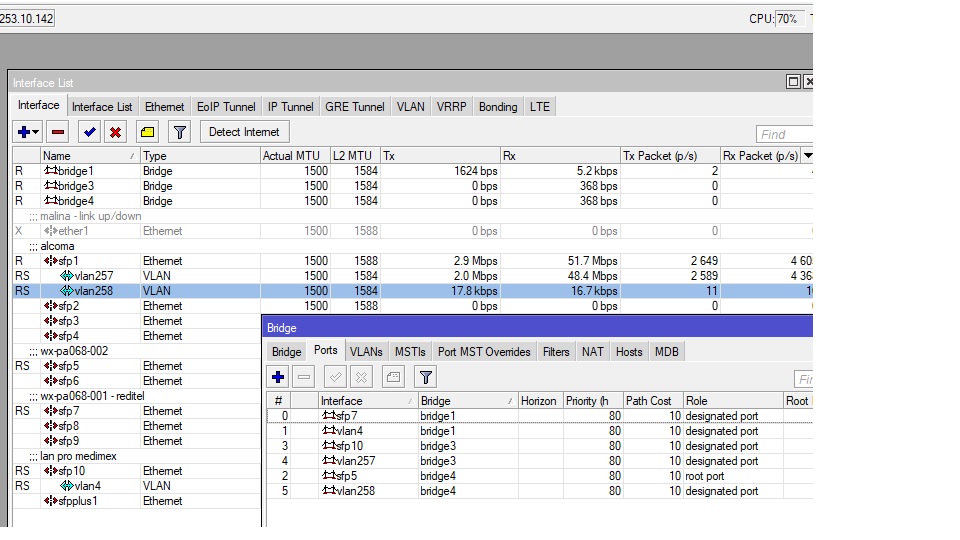Select the bridge3 interface row icon
Image resolution: width=960 pixels, height=540 pixels.
pos(51,186)
